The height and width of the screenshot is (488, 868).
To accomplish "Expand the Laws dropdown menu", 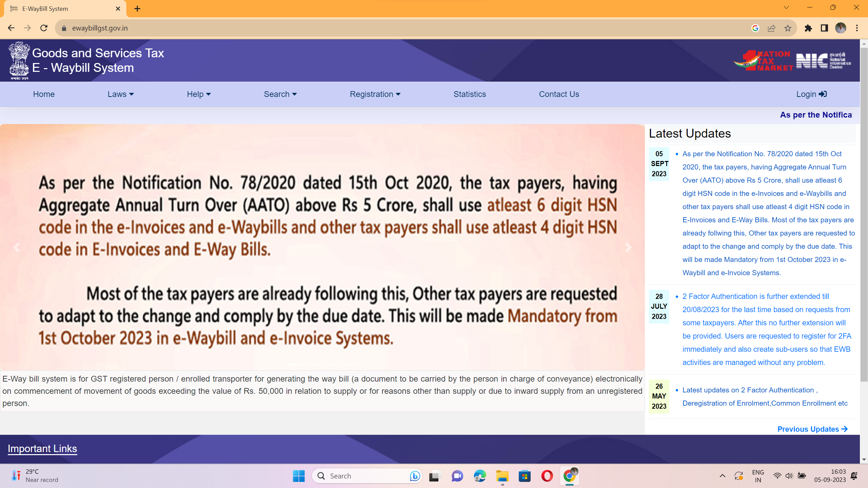I will point(120,94).
